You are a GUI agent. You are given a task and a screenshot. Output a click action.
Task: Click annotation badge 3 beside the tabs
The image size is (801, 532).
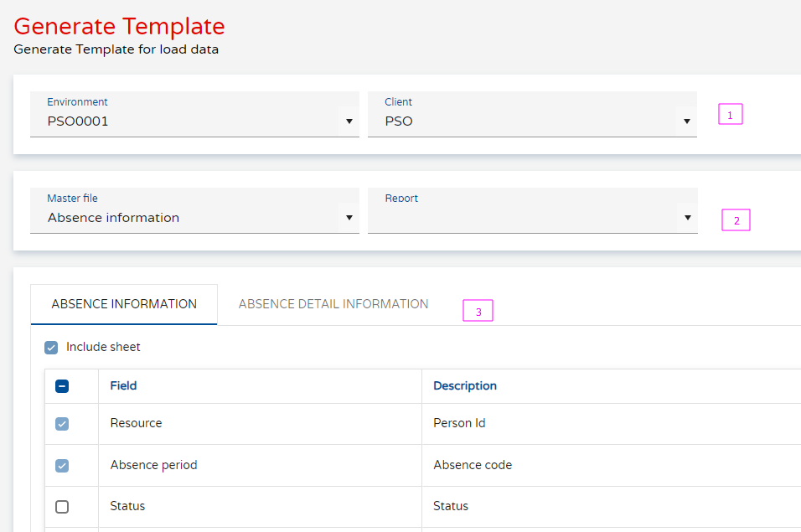pyautogui.click(x=478, y=310)
